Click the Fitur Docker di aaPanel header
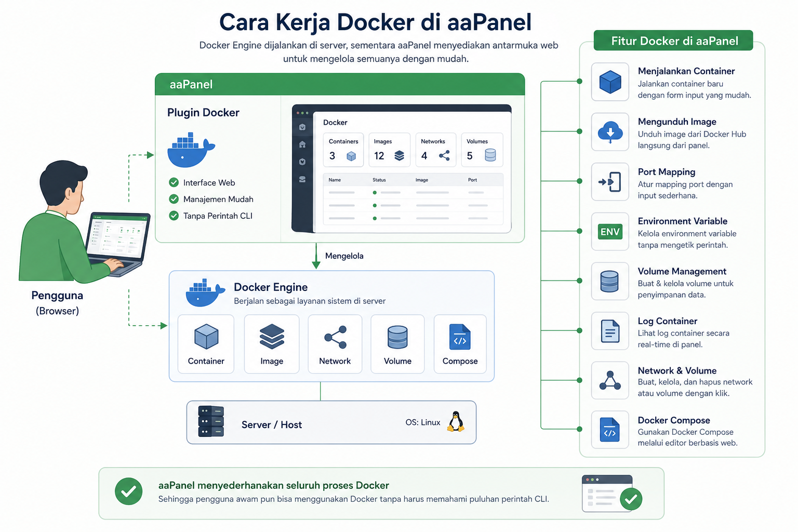Screen dimensions: 798x532 pyautogui.click(x=674, y=41)
